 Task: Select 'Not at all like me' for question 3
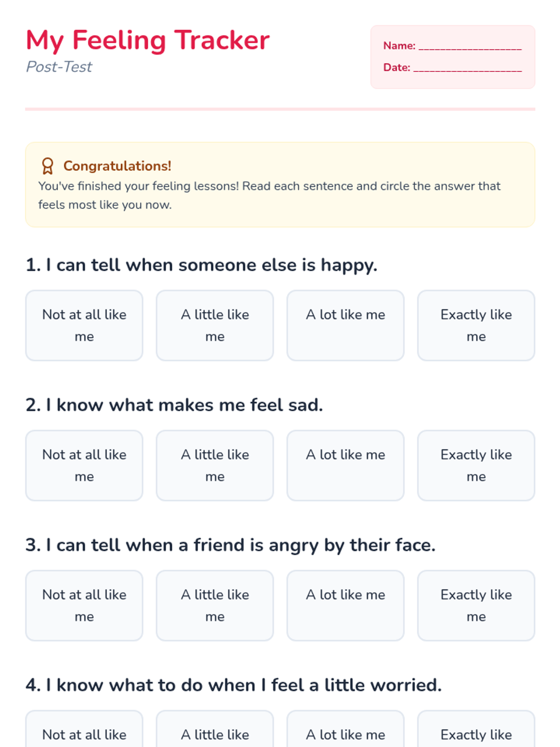coord(84,606)
